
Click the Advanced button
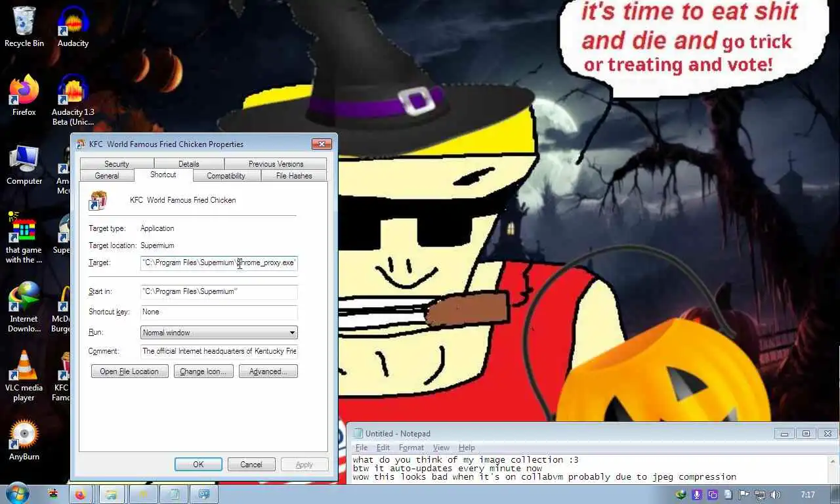[x=268, y=371]
